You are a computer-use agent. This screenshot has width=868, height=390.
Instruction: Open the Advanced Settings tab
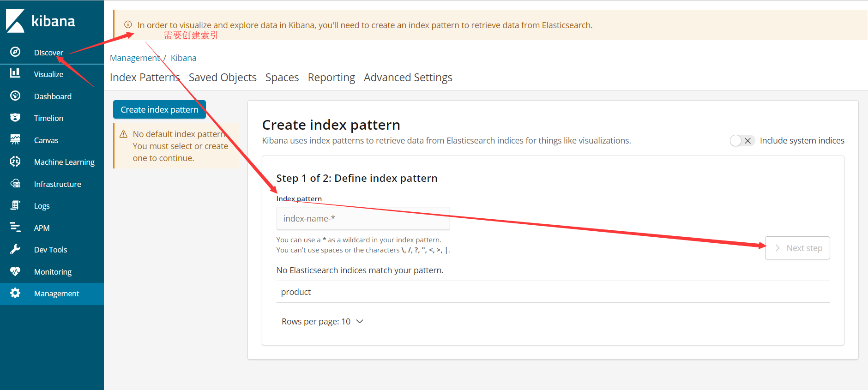(408, 78)
